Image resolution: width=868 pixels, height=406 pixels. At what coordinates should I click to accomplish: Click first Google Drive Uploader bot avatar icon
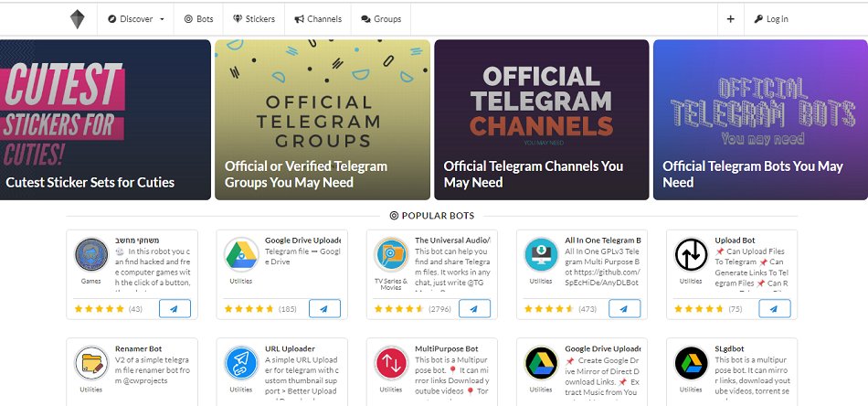tap(241, 255)
